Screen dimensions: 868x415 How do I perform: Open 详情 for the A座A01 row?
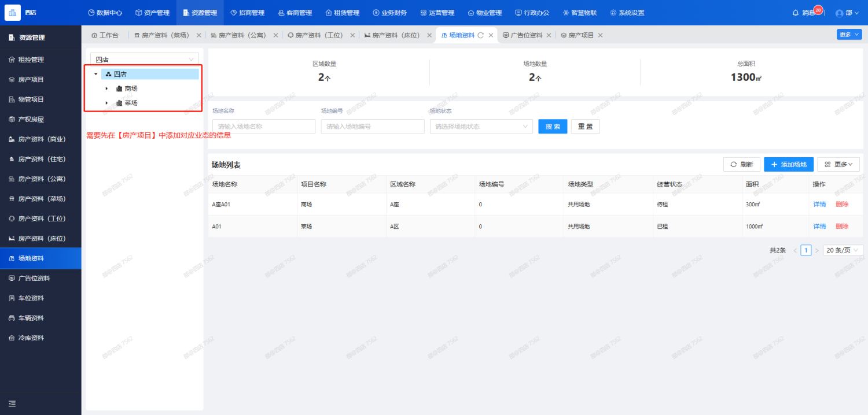[819, 205]
